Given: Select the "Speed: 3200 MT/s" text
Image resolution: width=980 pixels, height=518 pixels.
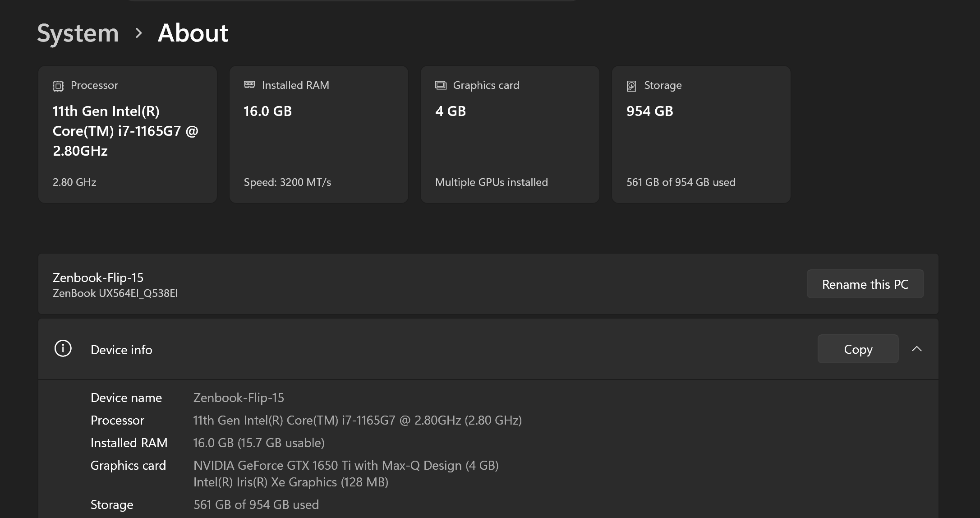Looking at the screenshot, I should (x=287, y=182).
